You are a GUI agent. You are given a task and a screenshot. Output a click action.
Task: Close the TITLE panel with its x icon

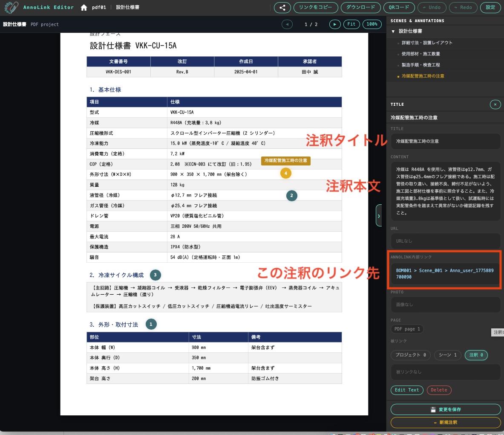495,104
